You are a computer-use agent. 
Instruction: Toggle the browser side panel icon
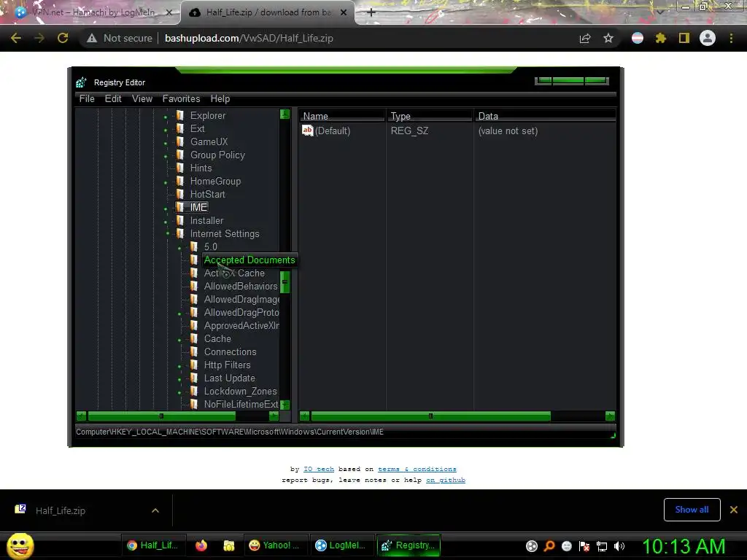pyautogui.click(x=684, y=38)
